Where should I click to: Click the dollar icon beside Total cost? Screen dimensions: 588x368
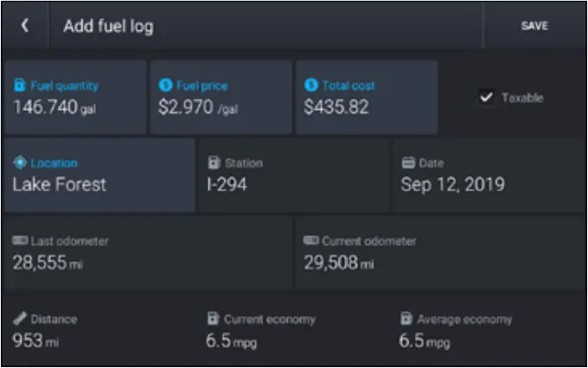[x=311, y=86]
